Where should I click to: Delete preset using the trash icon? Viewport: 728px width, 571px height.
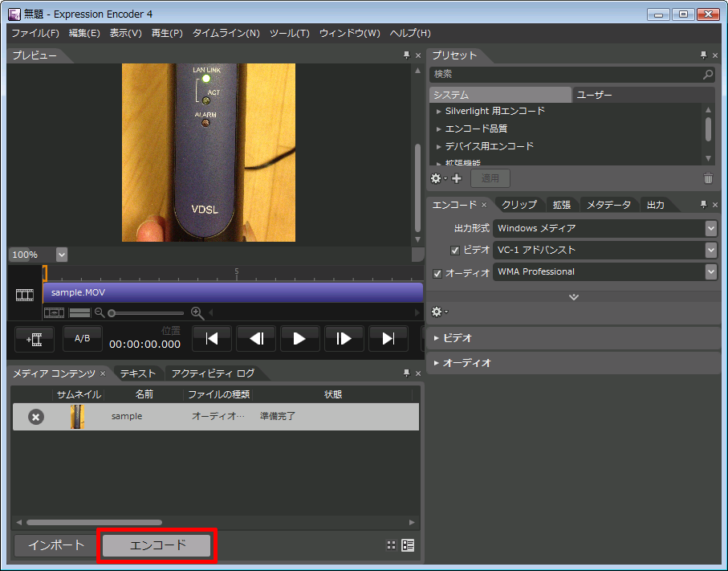pyautogui.click(x=708, y=178)
